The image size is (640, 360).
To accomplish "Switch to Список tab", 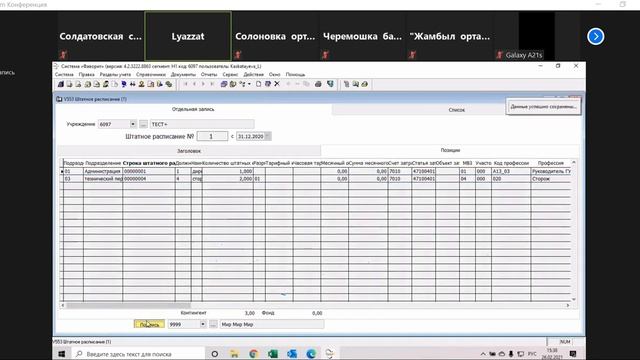I will click(456, 110).
